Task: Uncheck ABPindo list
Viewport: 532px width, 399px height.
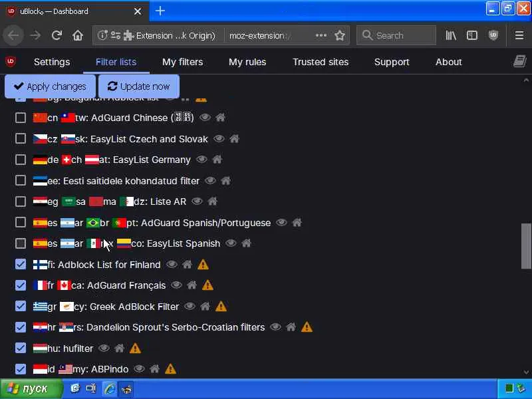Action: coord(21,369)
